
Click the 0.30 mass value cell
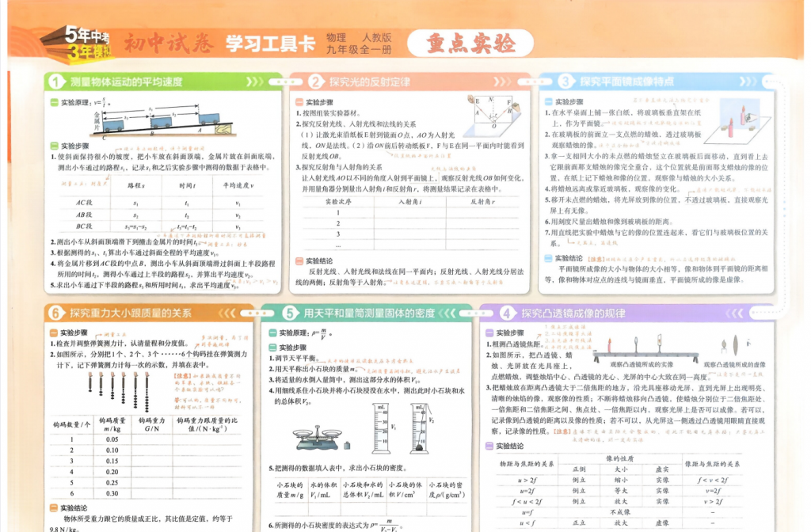(x=112, y=493)
